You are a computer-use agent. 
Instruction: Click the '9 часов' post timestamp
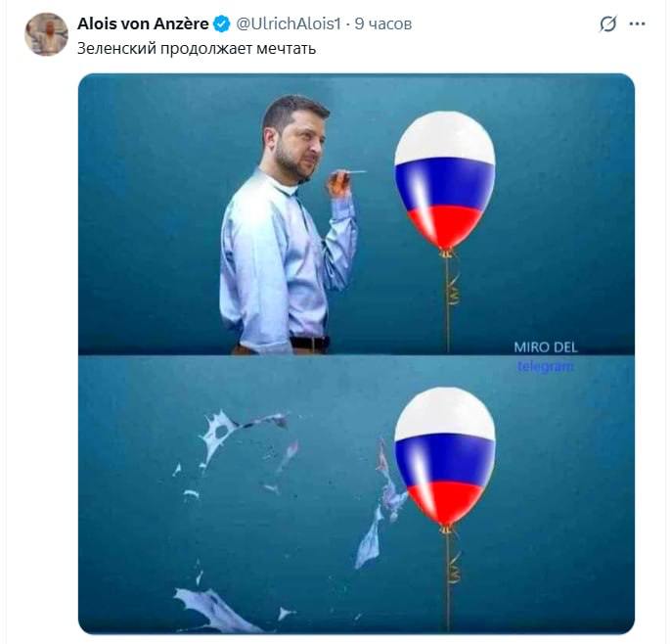tap(383, 23)
